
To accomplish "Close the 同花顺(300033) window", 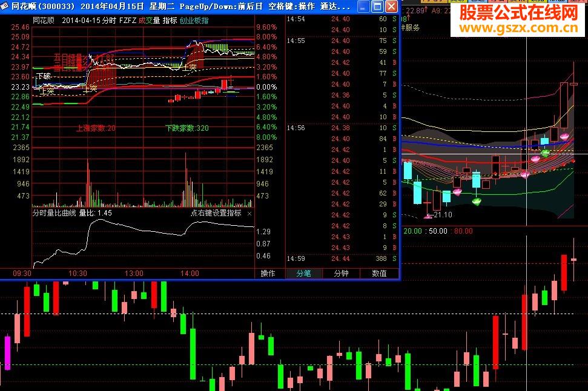I will pos(391,7).
